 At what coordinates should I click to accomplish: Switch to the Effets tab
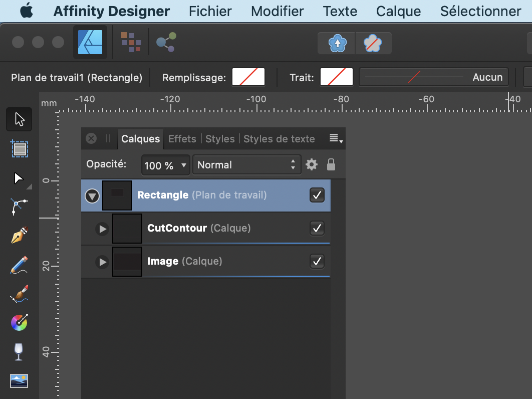pyautogui.click(x=182, y=139)
